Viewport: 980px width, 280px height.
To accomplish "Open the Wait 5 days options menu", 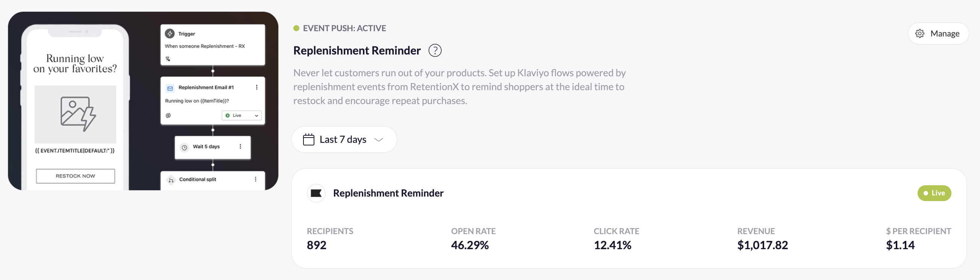I will 240,146.
